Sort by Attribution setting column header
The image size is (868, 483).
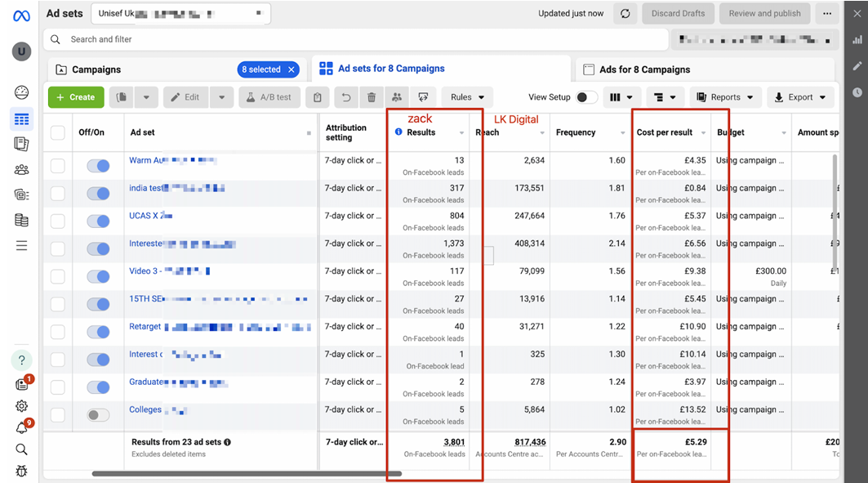tap(346, 132)
